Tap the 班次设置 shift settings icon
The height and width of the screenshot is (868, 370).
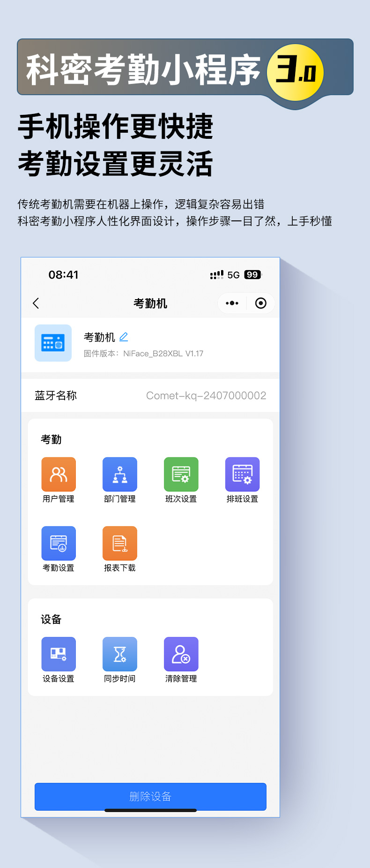click(x=181, y=474)
